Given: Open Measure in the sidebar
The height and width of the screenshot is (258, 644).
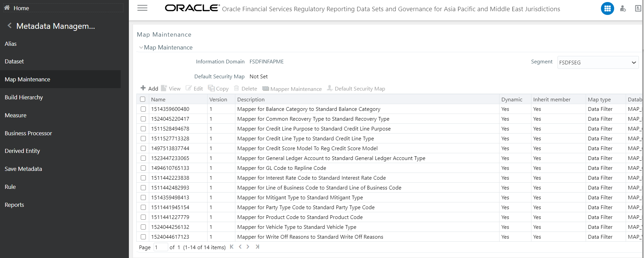Looking at the screenshot, I should pyautogui.click(x=16, y=115).
